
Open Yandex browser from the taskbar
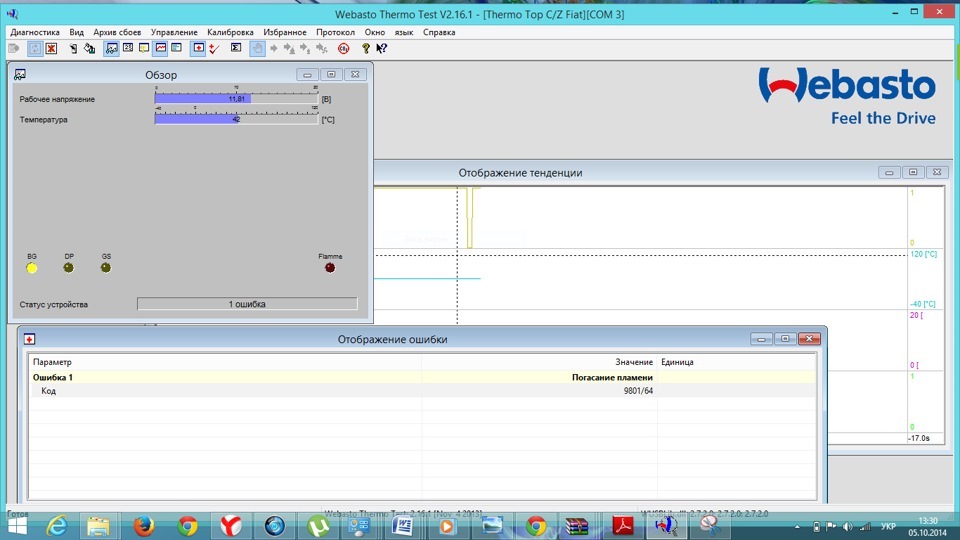click(x=231, y=526)
